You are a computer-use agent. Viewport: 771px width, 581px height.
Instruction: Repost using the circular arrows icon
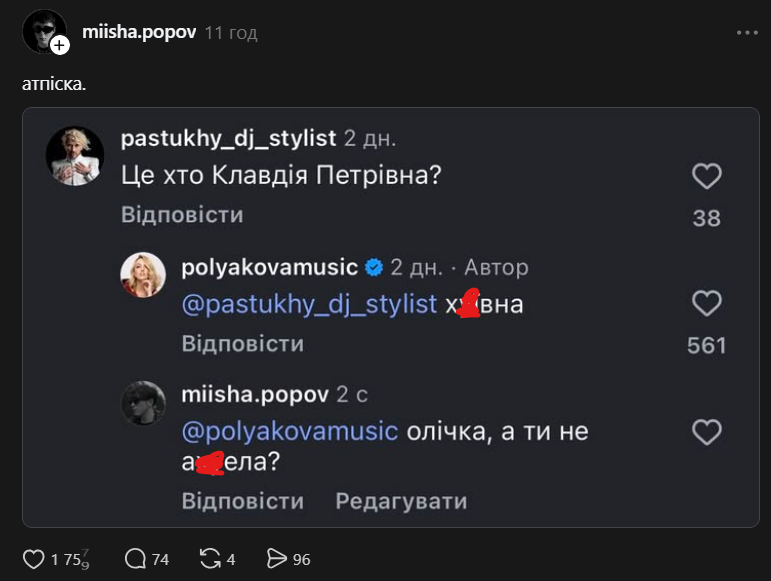click(x=211, y=559)
